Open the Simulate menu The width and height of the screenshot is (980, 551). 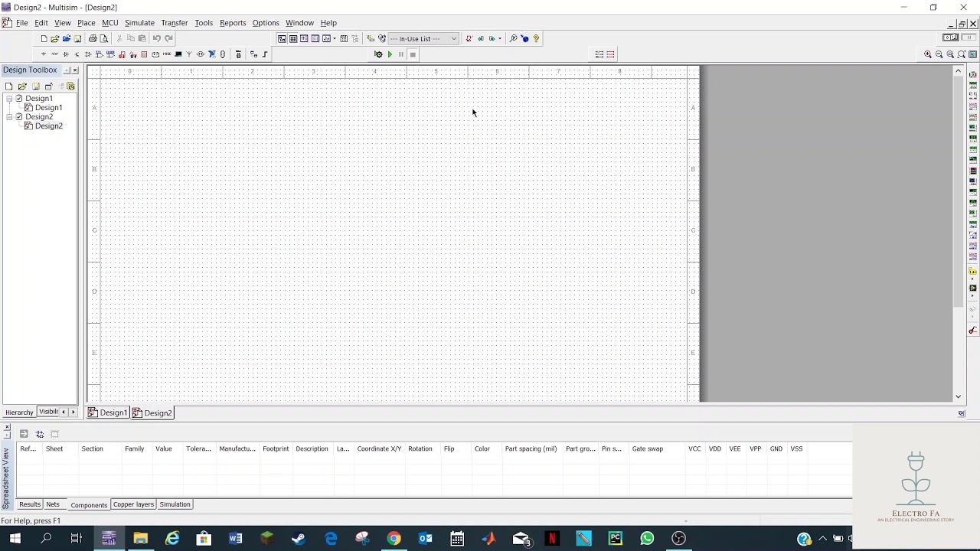(139, 23)
